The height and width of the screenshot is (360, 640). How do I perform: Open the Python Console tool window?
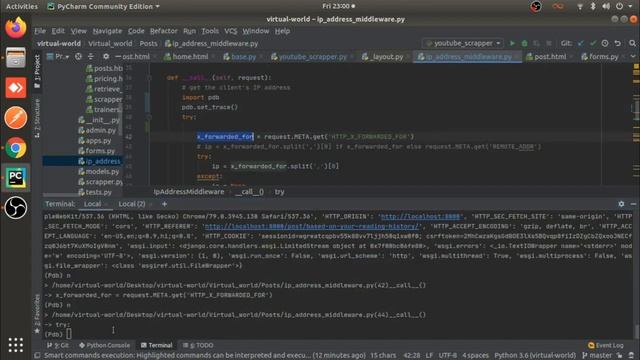[104, 345]
